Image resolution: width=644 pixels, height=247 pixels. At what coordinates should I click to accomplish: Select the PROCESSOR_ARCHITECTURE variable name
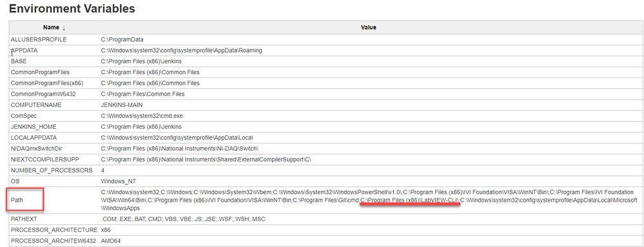click(54, 230)
